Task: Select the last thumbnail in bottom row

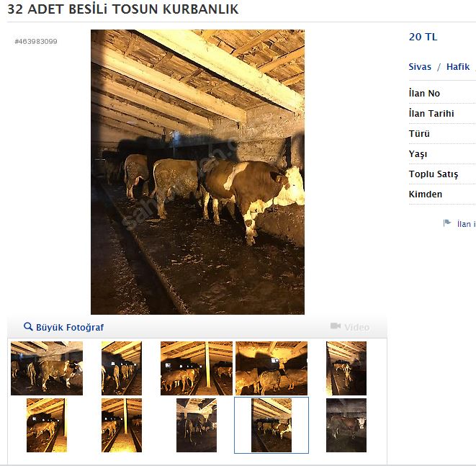Action: click(x=346, y=426)
